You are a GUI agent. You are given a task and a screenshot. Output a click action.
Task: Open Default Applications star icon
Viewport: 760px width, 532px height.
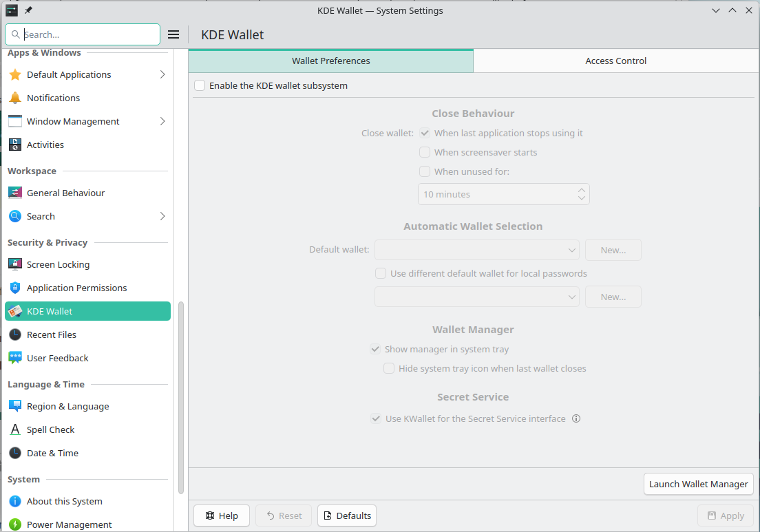15,74
